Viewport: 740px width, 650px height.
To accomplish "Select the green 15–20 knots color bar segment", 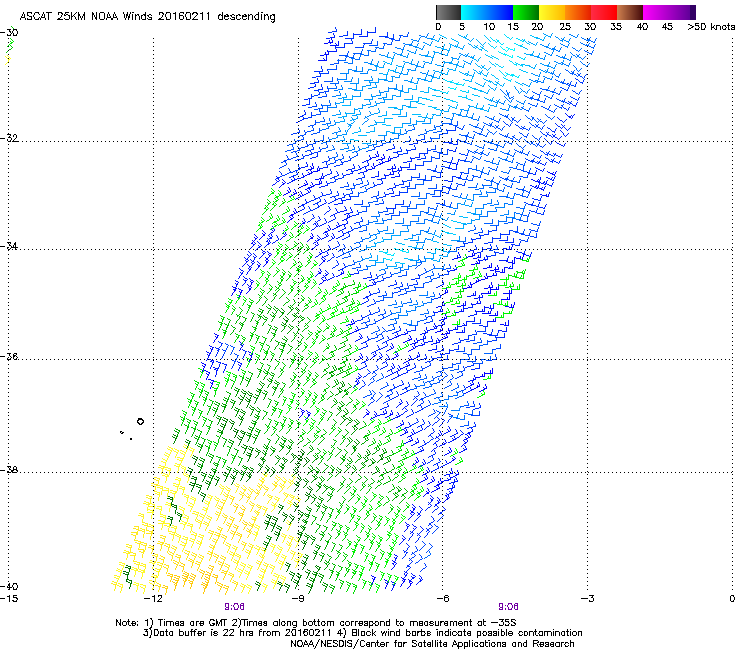I will pyautogui.click(x=526, y=12).
